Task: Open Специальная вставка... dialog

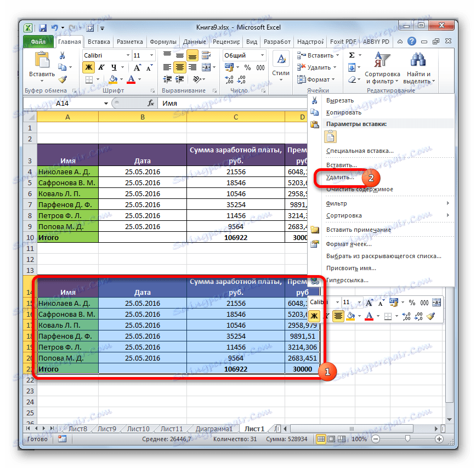Action: click(x=360, y=151)
